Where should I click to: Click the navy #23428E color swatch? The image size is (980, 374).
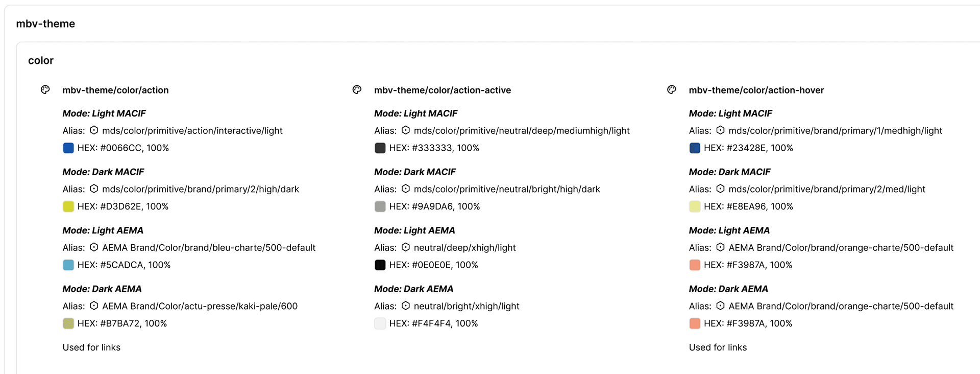[695, 148]
